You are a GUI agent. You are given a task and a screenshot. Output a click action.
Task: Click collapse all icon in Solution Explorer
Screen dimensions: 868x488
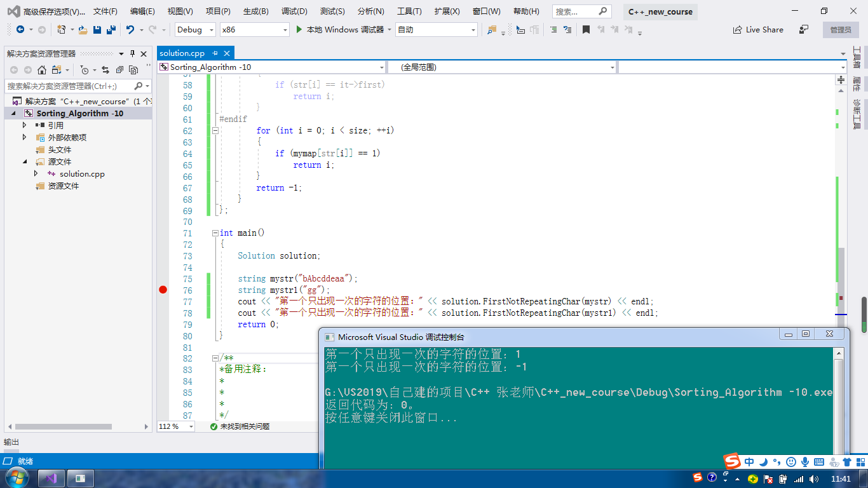119,70
